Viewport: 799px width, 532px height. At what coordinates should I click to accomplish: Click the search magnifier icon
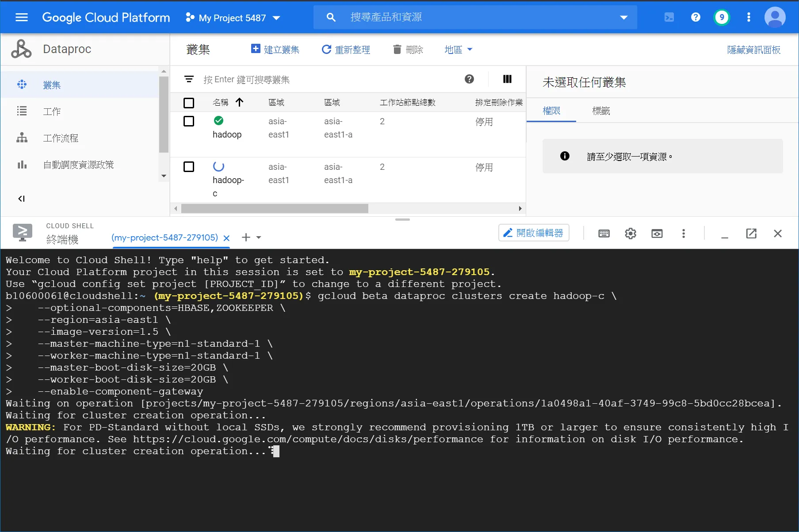click(331, 17)
